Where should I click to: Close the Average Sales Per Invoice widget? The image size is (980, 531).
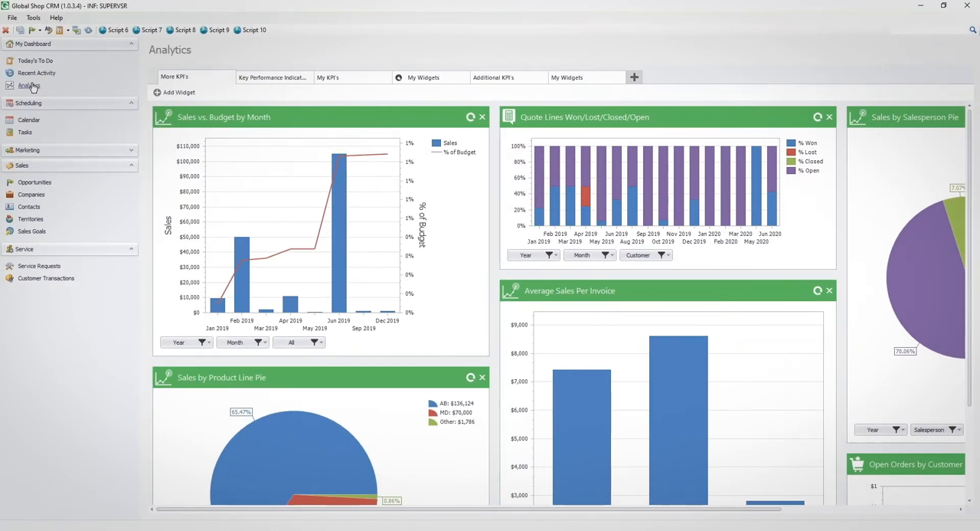[x=829, y=291]
